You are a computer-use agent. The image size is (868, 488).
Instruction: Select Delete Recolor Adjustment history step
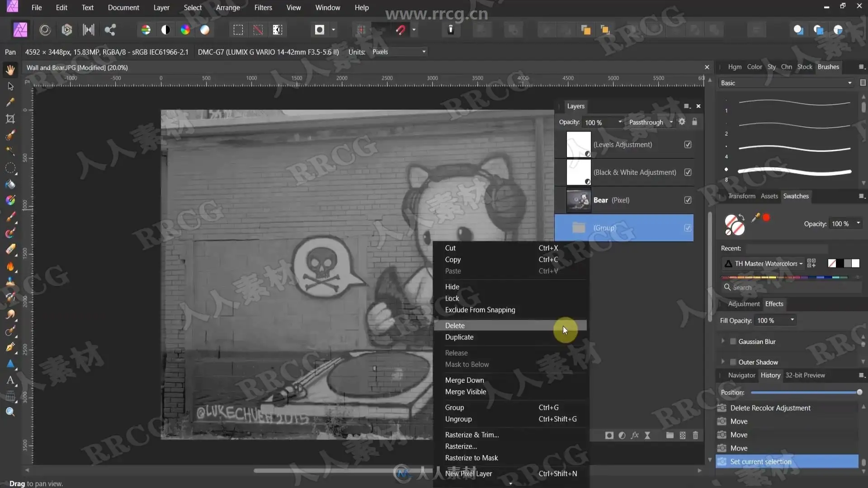tap(787, 408)
